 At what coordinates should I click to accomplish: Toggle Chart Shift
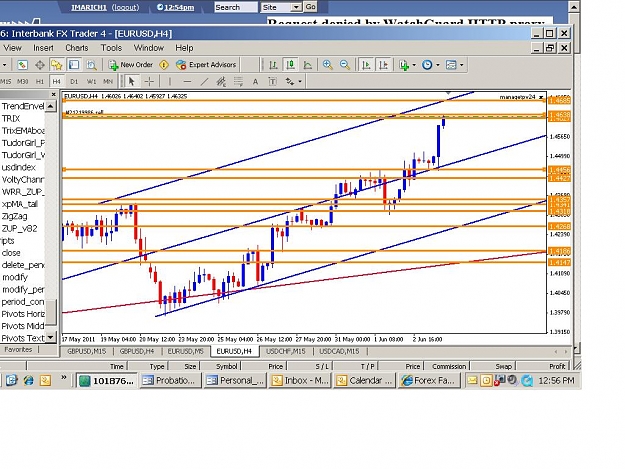383,65
